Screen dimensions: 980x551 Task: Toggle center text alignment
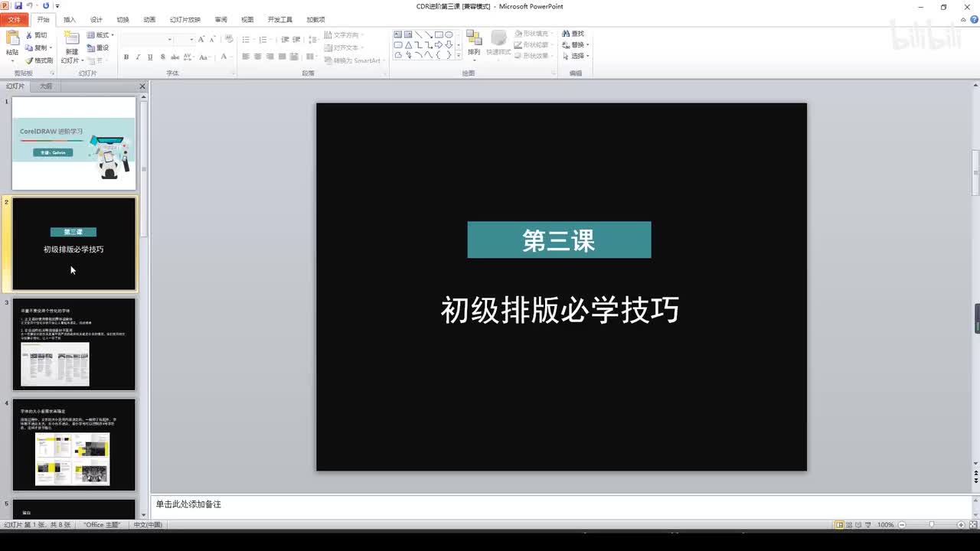(x=258, y=57)
